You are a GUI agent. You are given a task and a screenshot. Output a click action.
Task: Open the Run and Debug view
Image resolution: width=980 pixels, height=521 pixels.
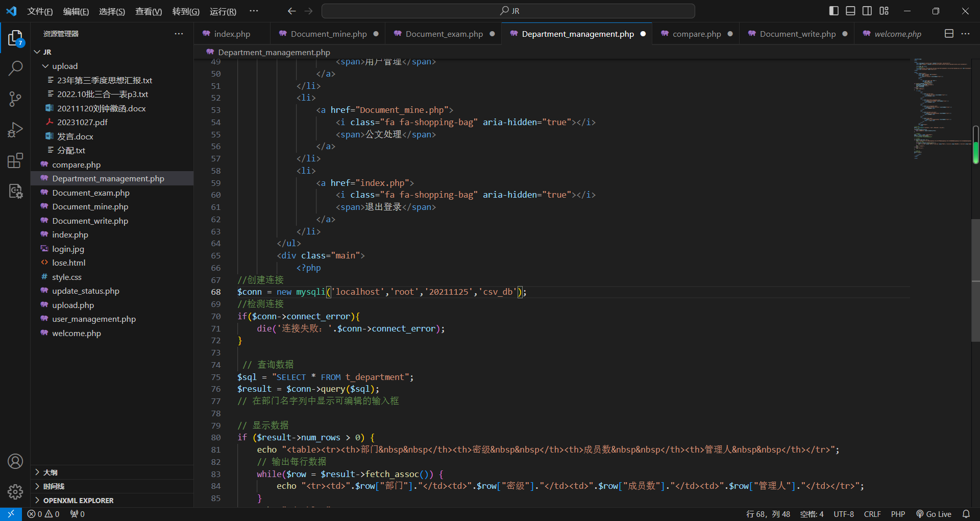[15, 130]
